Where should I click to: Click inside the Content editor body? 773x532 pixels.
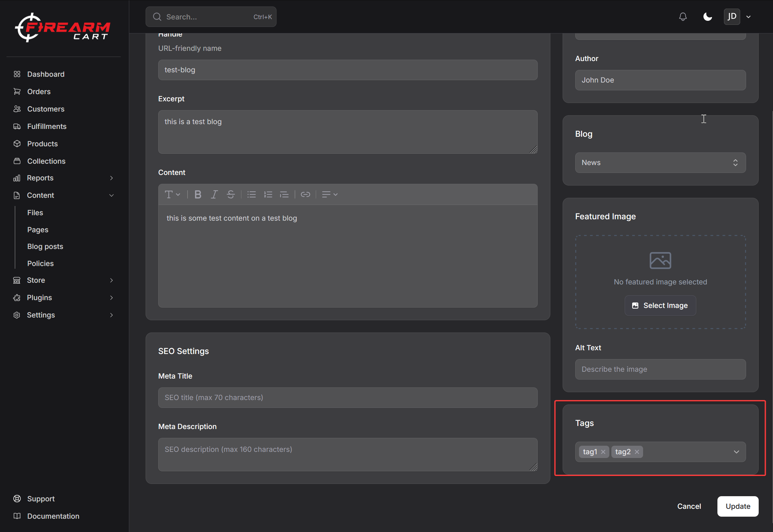coord(348,256)
